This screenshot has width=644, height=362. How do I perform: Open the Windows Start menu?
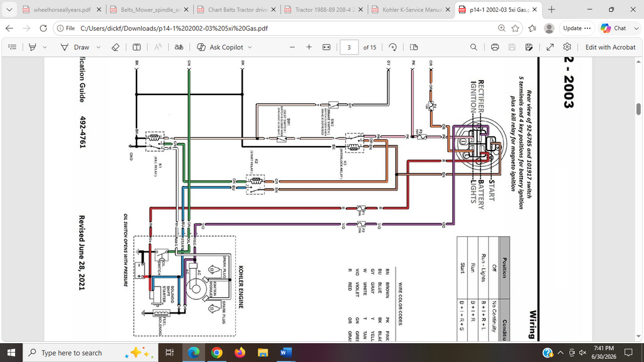click(x=11, y=353)
